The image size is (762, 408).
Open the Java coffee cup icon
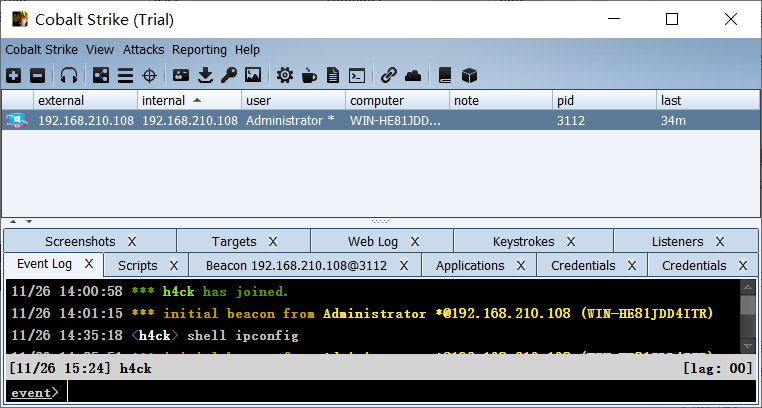pos(309,75)
